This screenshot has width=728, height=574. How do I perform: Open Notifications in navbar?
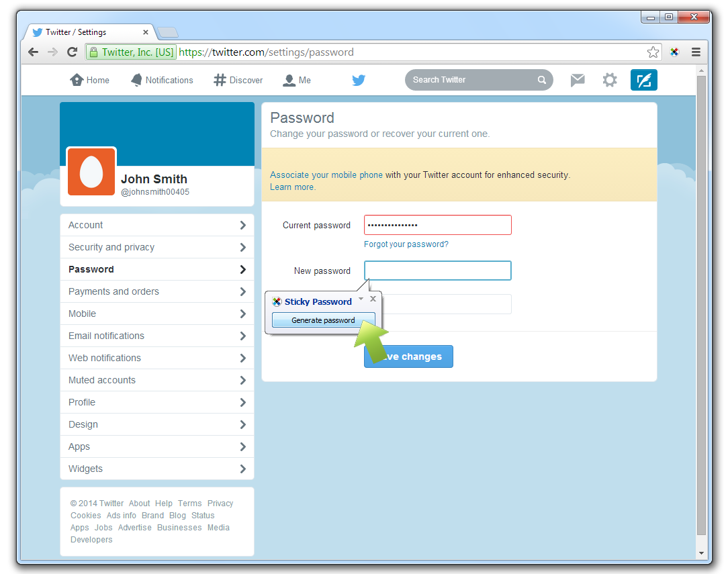(162, 80)
